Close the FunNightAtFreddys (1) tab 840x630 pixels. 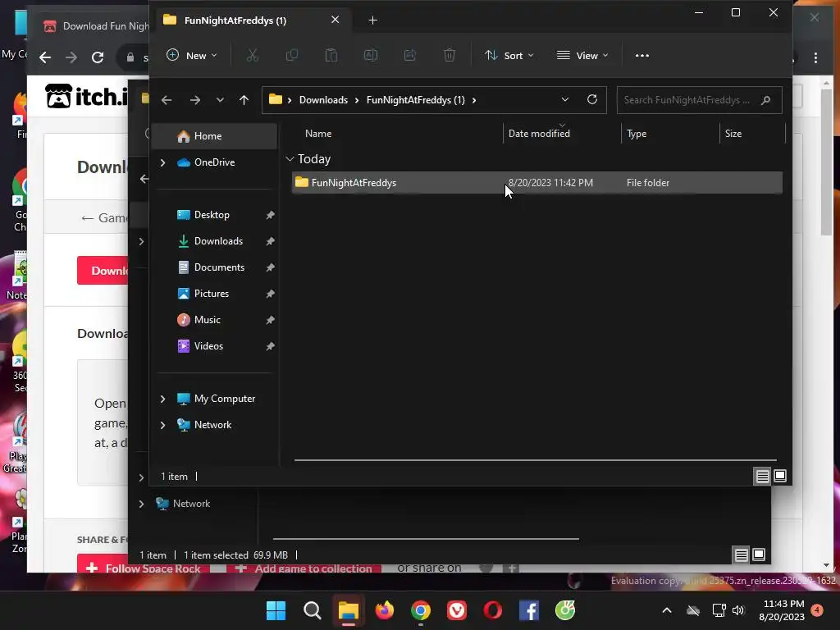(335, 20)
